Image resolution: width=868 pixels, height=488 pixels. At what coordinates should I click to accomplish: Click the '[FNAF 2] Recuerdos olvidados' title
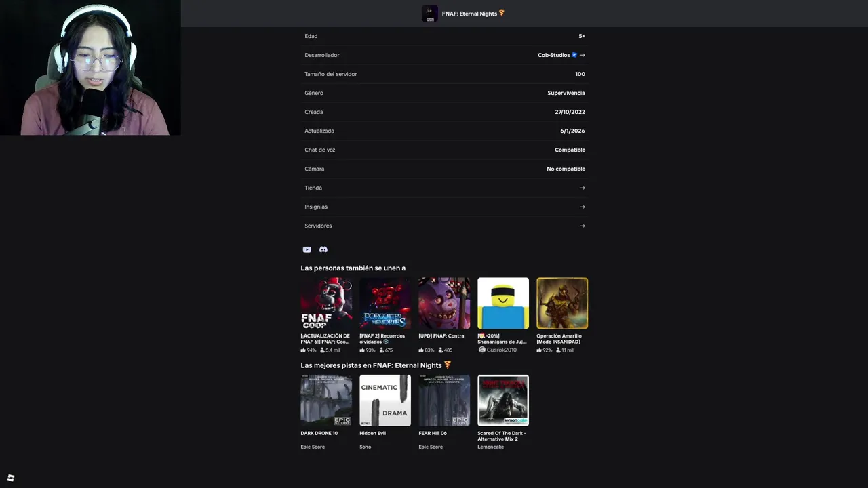[x=382, y=339]
